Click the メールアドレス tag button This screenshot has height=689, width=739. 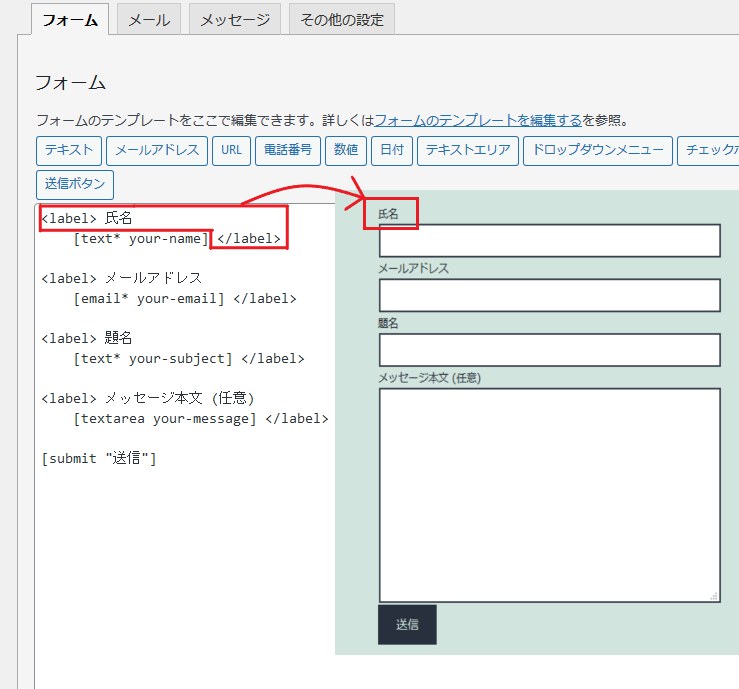(157, 151)
